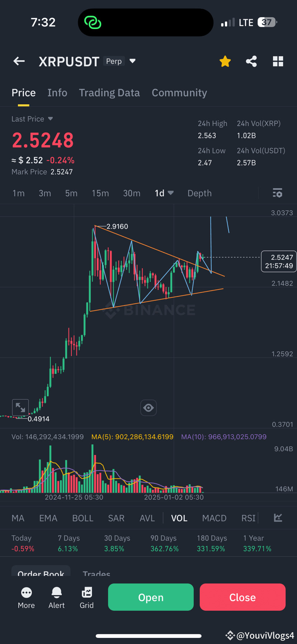Open the Community tab
Image resolution: width=297 pixels, height=644 pixels.
pyautogui.click(x=179, y=93)
